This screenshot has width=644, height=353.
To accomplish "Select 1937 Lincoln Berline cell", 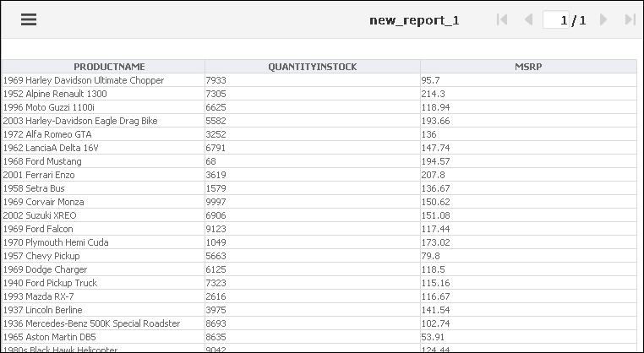I will click(x=103, y=310).
